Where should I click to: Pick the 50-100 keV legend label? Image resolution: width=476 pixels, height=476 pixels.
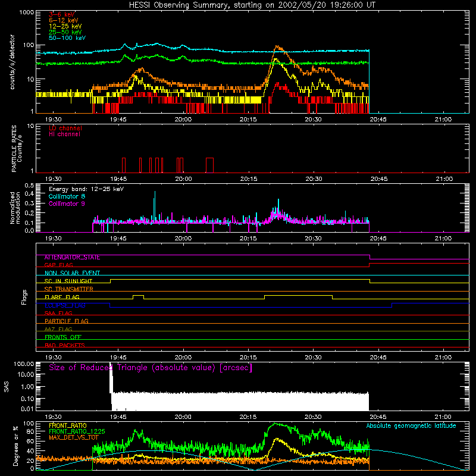67,38
